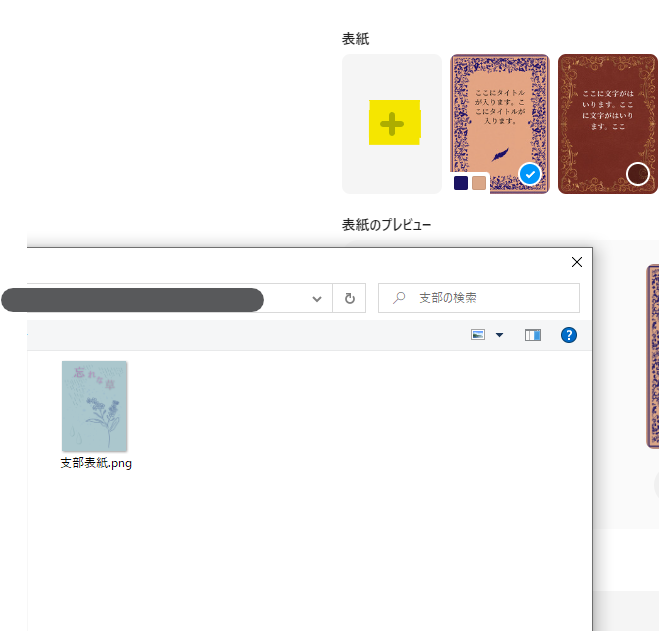This screenshot has width=659, height=631.
Task: Toggle the preview pane icon
Action: coord(533,335)
